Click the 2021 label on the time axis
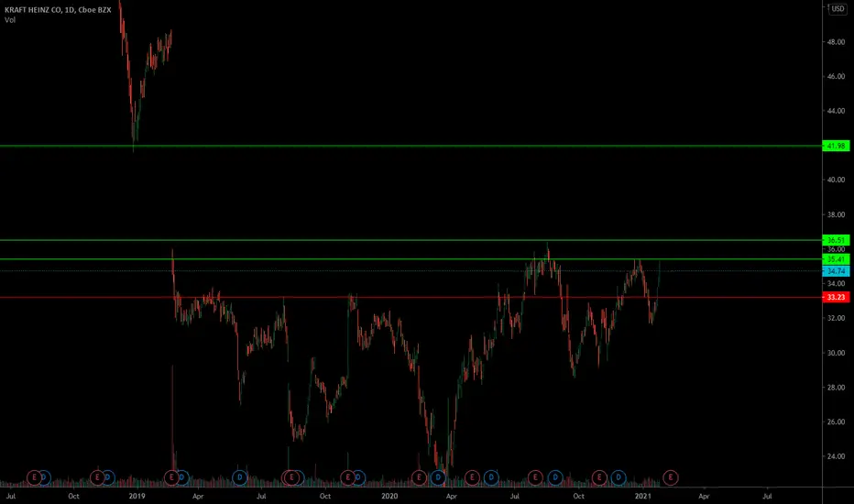The height and width of the screenshot is (504, 854). pos(642,497)
